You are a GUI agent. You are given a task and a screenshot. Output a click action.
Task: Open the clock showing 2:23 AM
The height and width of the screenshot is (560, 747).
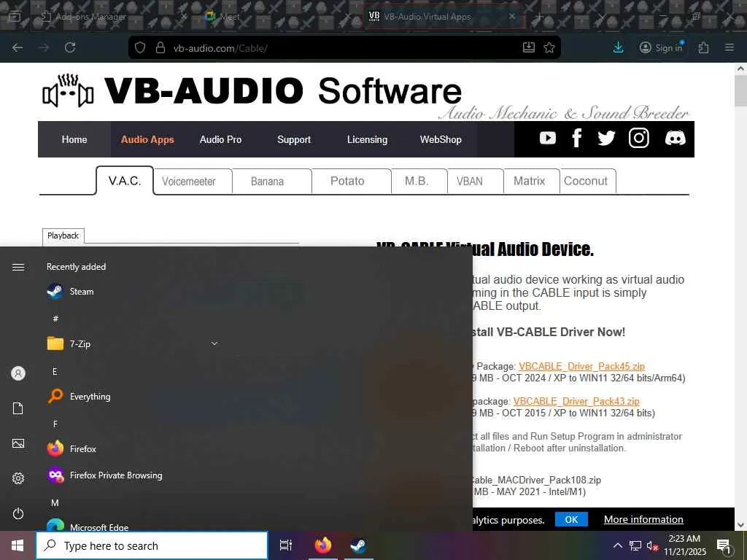(684, 545)
